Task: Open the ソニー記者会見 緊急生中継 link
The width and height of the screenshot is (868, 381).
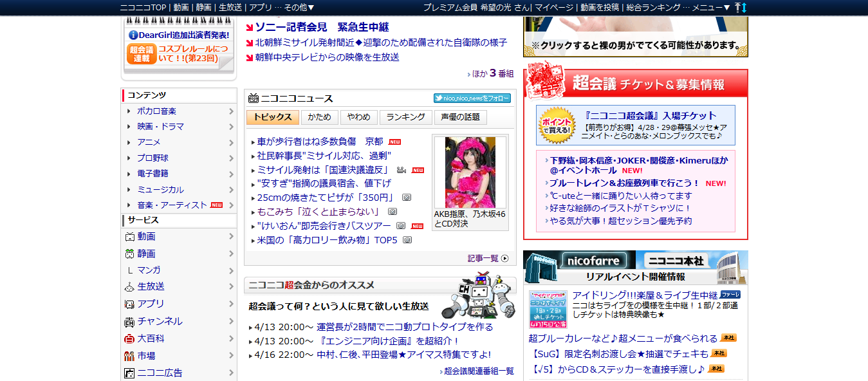Action: click(322, 27)
